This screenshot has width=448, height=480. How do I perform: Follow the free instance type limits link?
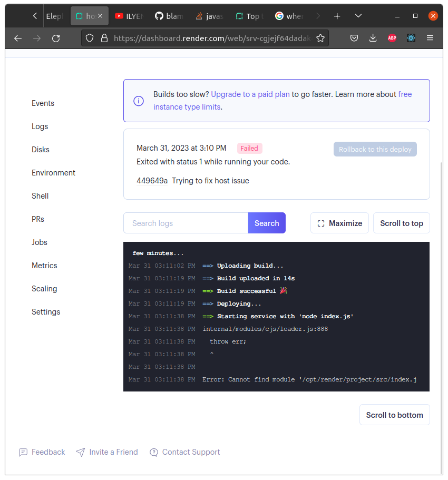(187, 107)
